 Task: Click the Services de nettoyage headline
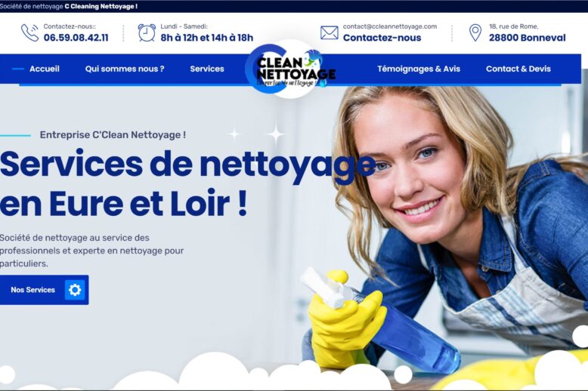187,183
